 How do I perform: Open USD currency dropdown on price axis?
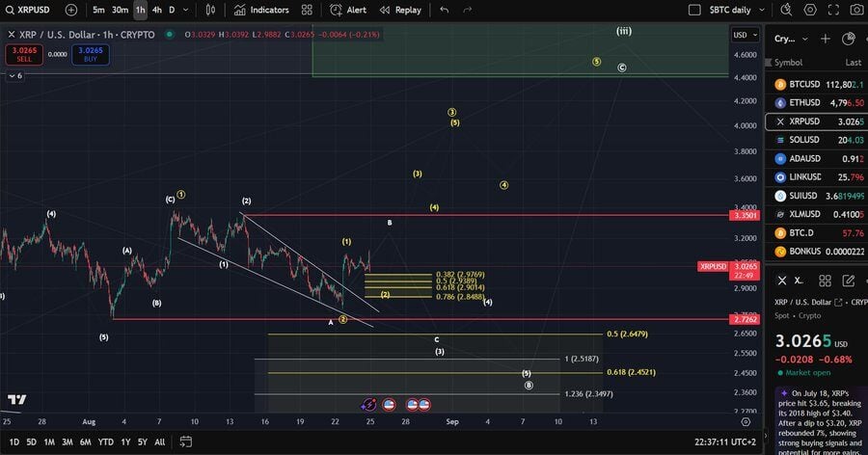[746, 35]
